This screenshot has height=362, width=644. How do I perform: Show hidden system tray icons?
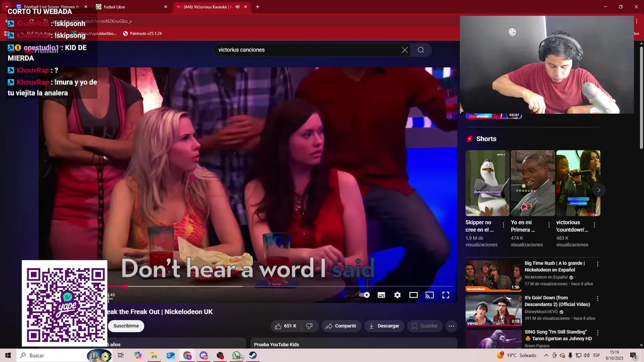coord(546,355)
